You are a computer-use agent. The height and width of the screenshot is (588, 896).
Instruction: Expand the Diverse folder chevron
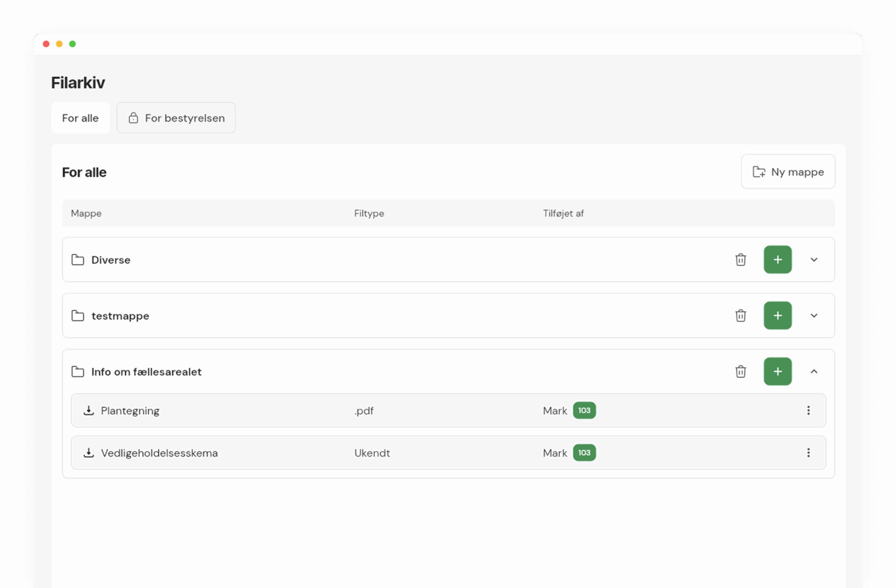pyautogui.click(x=814, y=259)
